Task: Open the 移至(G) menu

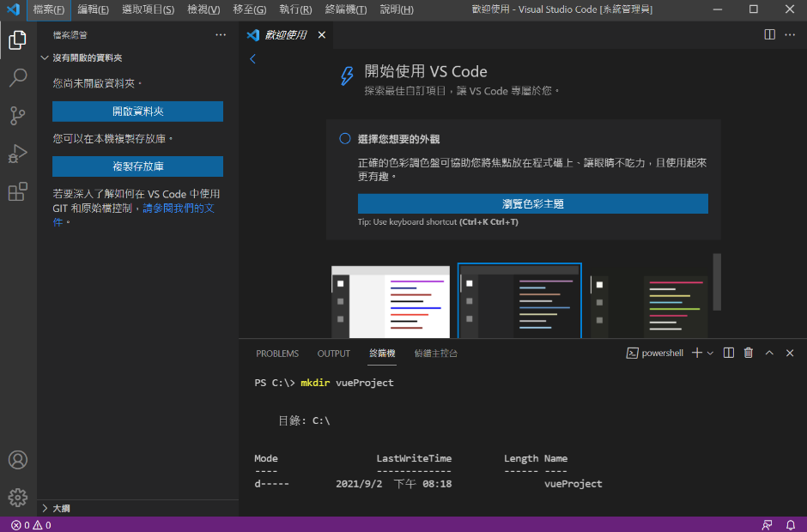Action: (x=250, y=9)
